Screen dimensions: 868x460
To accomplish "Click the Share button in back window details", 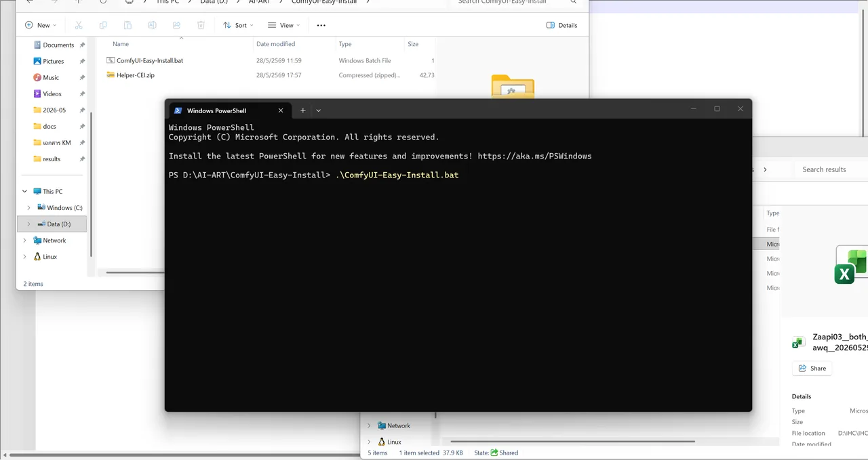I will pyautogui.click(x=812, y=369).
